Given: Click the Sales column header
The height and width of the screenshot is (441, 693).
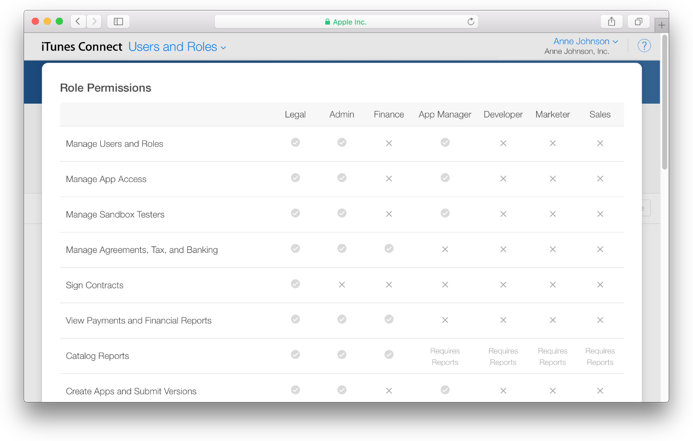Looking at the screenshot, I should coord(600,114).
